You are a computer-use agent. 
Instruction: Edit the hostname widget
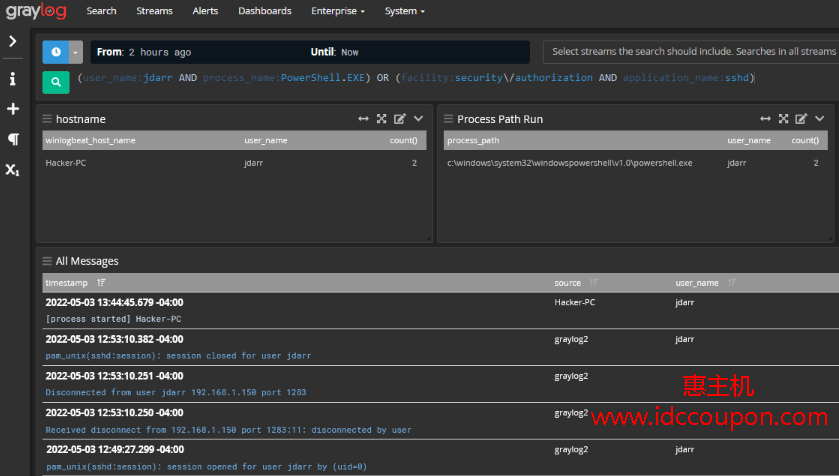tap(400, 119)
